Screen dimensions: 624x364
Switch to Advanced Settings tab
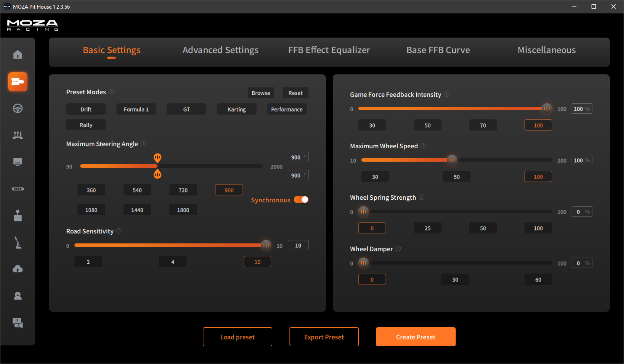tap(220, 50)
